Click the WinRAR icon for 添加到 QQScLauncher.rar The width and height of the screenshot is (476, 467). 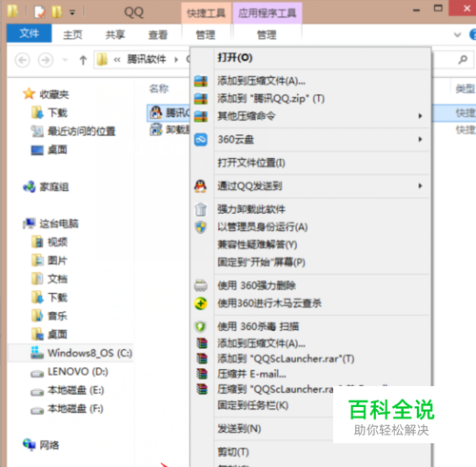tap(202, 359)
